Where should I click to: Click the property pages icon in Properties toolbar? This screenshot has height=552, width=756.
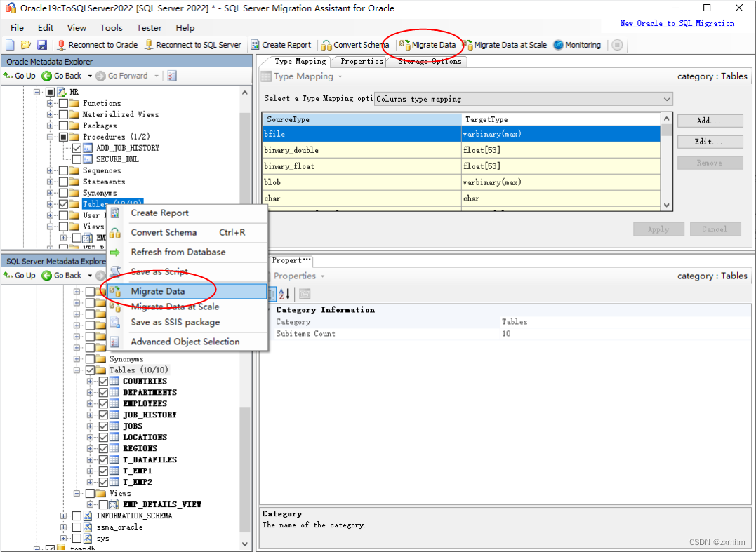coord(304,293)
